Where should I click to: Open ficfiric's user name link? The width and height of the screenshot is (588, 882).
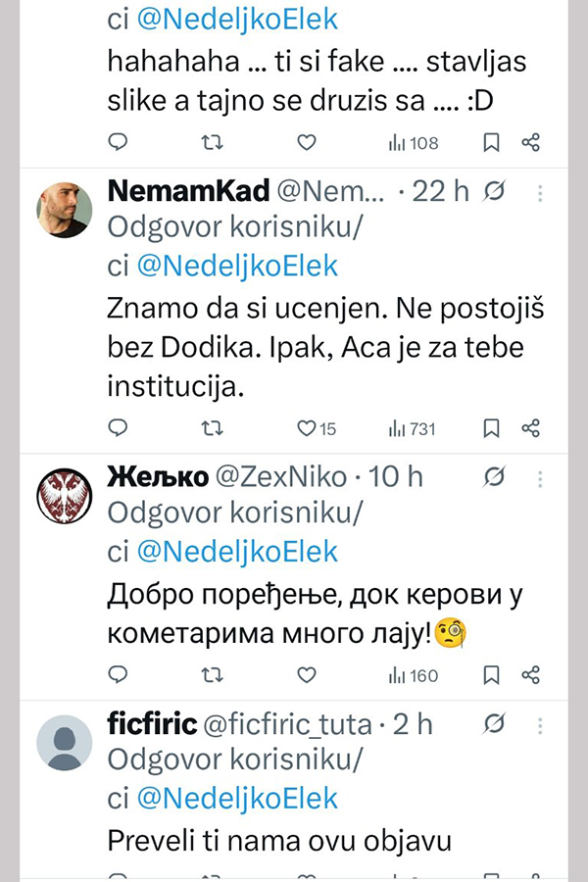(x=151, y=725)
